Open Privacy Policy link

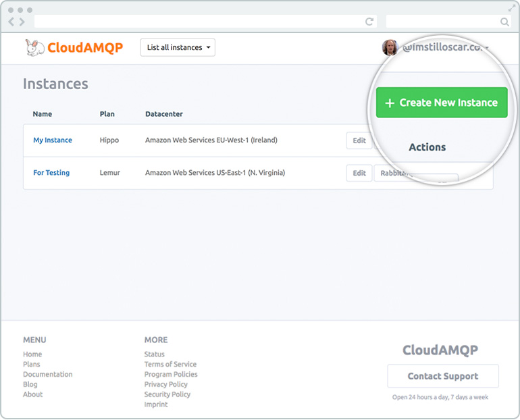[x=166, y=384]
